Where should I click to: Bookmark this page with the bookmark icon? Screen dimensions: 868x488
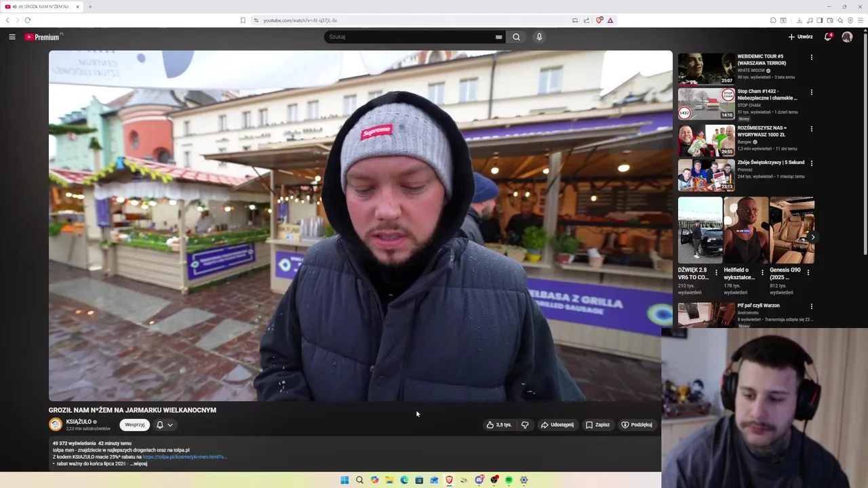[243, 20]
